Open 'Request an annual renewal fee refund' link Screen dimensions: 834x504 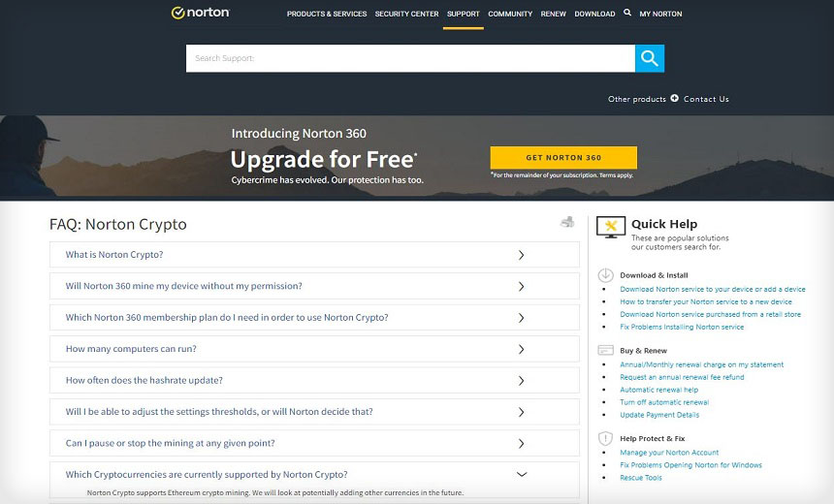click(682, 377)
